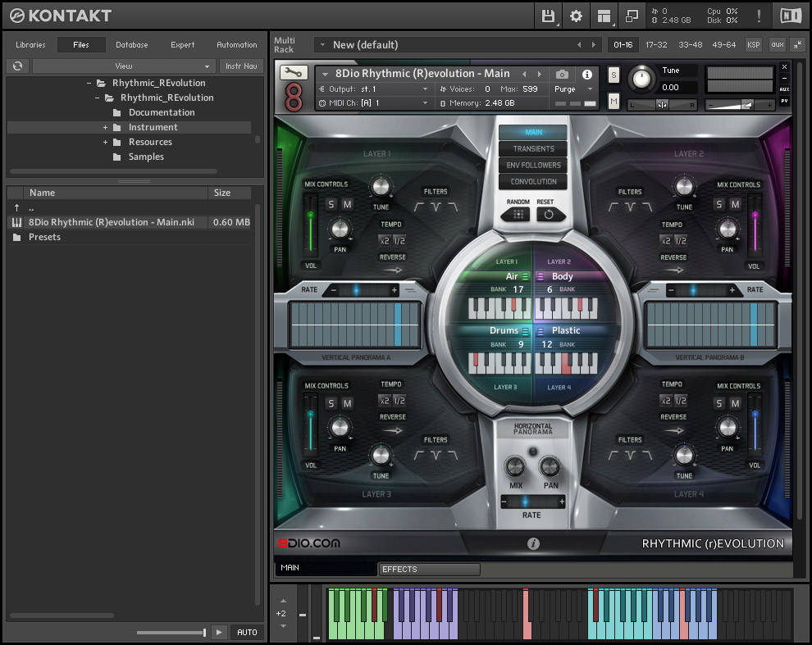
Task: Expand the Instrument folder tree node
Action: coord(105,127)
